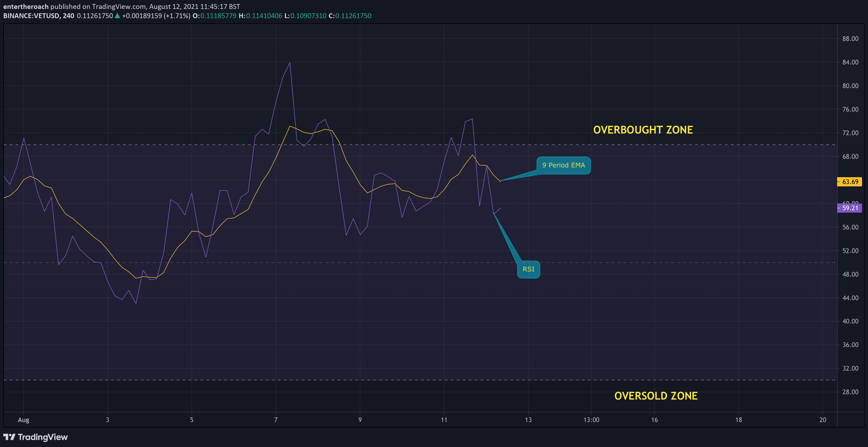Click the high value H:0.11410406
This screenshot has width=868, height=447.
coord(260,16)
